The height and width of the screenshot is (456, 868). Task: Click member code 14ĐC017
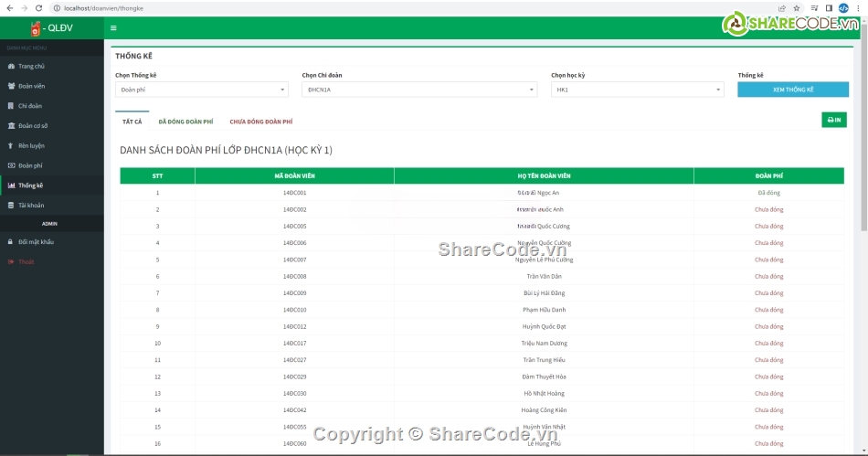click(x=294, y=344)
